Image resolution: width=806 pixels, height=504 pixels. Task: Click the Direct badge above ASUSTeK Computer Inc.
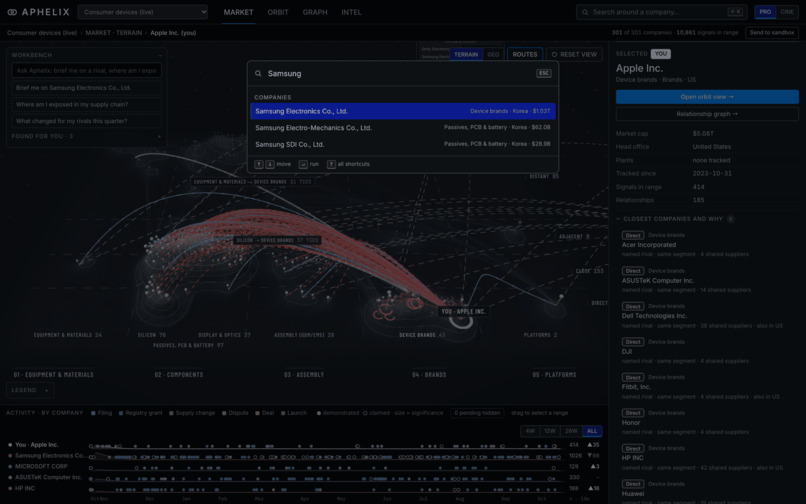coord(633,271)
